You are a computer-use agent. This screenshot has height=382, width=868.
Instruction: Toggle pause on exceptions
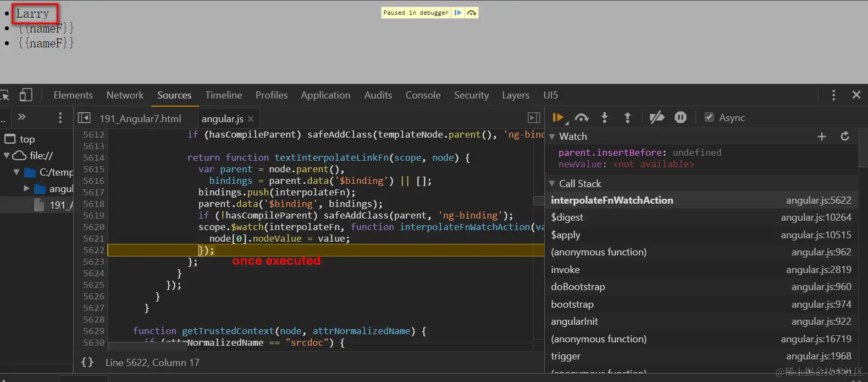[x=681, y=117]
